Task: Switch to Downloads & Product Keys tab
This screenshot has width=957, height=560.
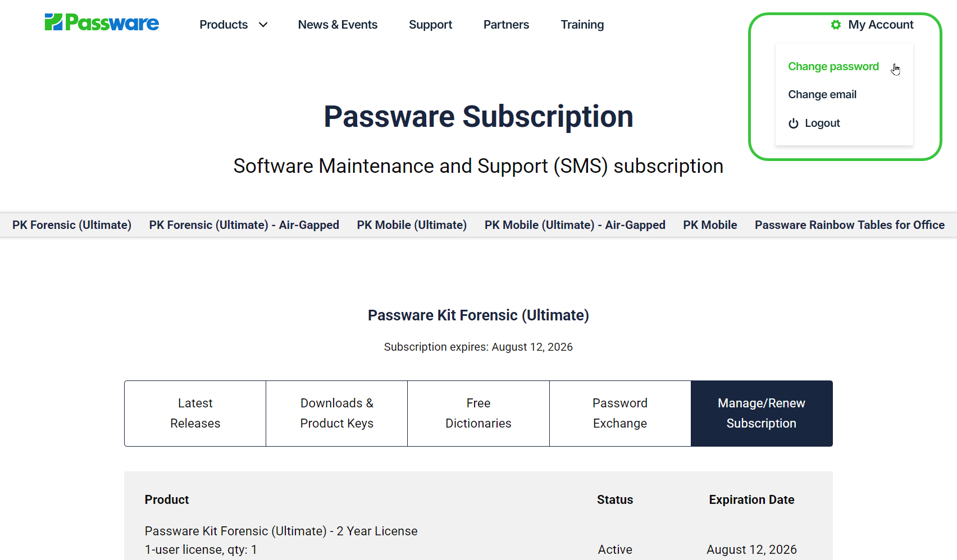Action: [x=337, y=414]
